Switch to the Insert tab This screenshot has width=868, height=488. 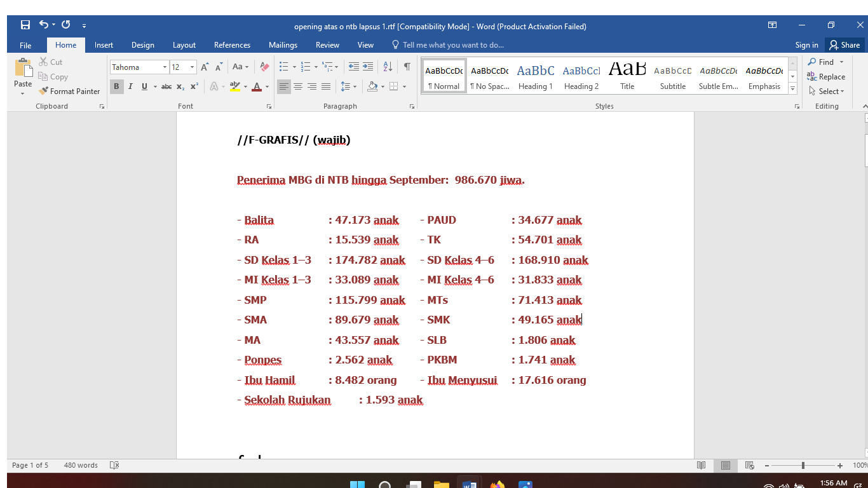click(x=104, y=45)
